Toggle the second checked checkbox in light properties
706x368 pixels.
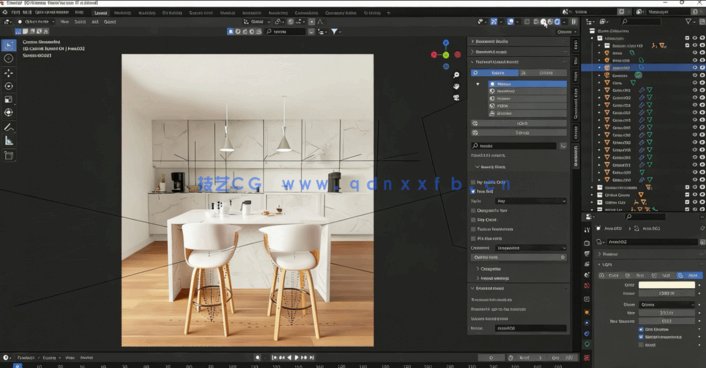(x=641, y=337)
